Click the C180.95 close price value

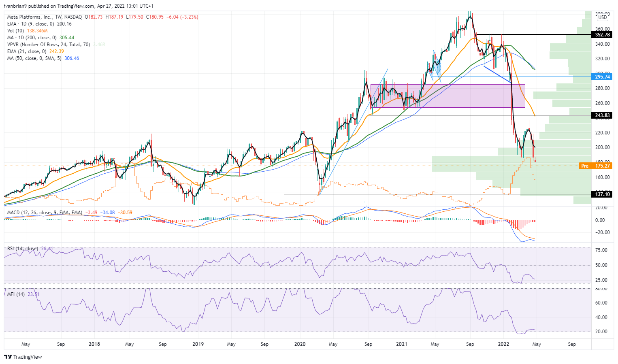tap(155, 17)
